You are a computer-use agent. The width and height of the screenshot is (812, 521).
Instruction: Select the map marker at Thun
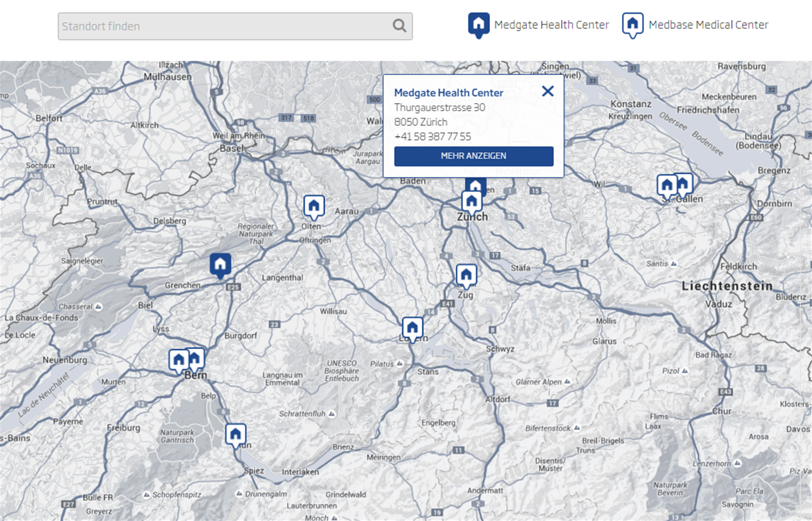pos(236,436)
